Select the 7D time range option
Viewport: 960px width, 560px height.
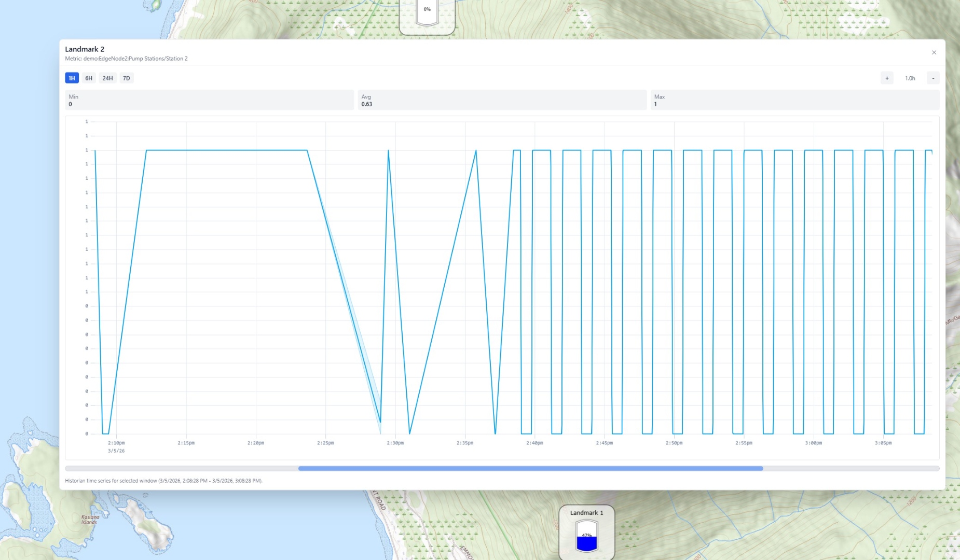pyautogui.click(x=127, y=78)
